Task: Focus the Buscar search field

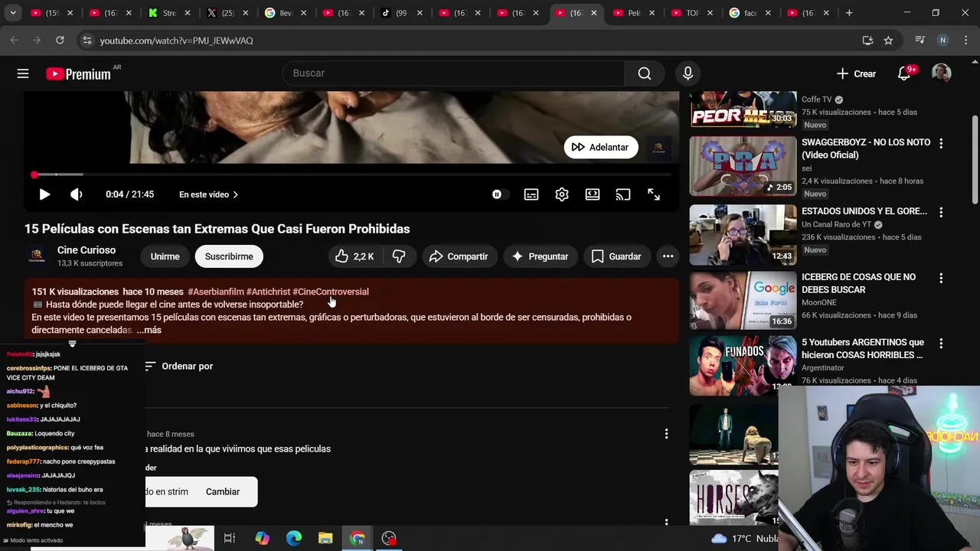Action: (453, 73)
